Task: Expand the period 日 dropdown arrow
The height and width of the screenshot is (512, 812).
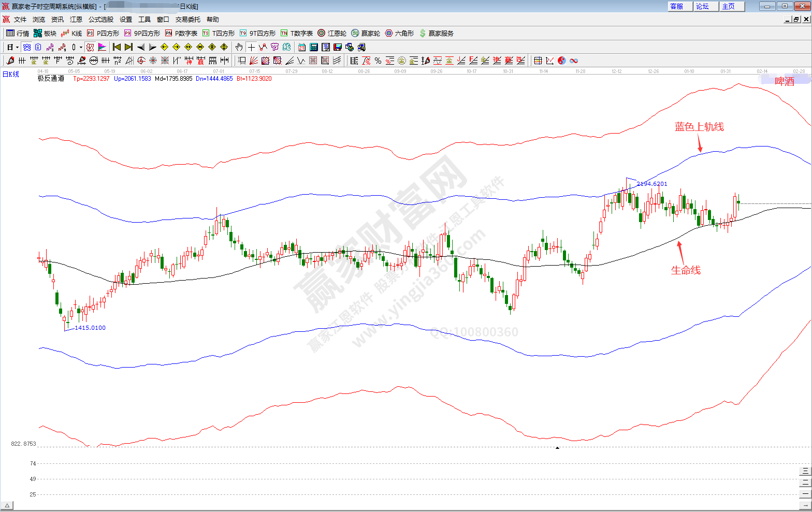Action: coord(17,47)
